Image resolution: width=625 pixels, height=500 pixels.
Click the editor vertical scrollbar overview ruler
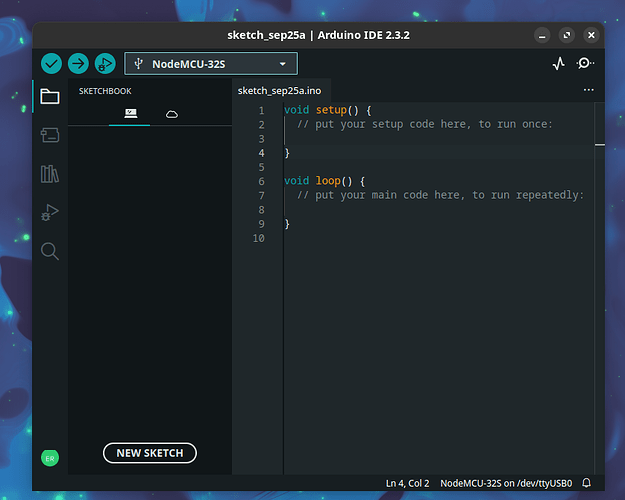599,288
